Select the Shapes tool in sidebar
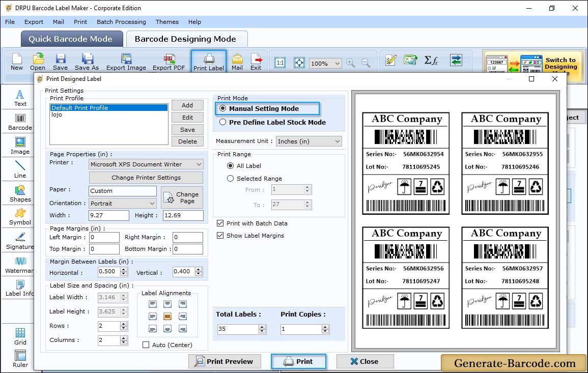Image resolution: width=588 pixels, height=373 pixels. 20,193
